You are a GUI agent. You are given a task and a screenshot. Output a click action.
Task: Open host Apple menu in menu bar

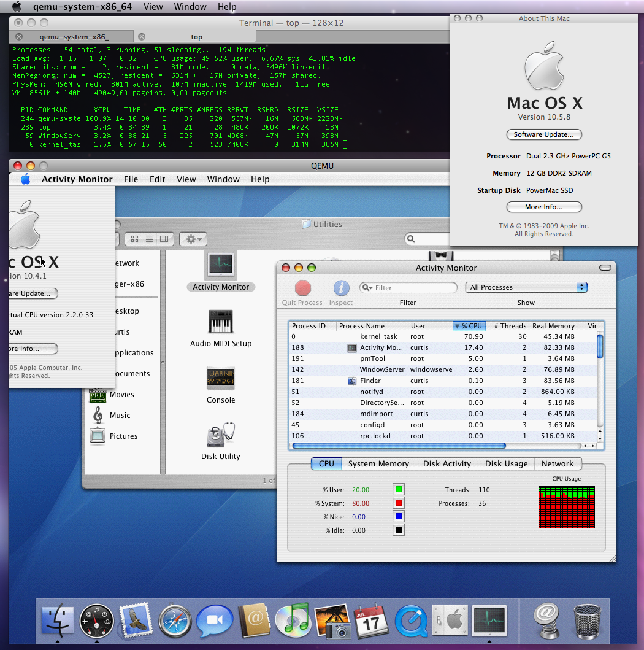(x=17, y=7)
